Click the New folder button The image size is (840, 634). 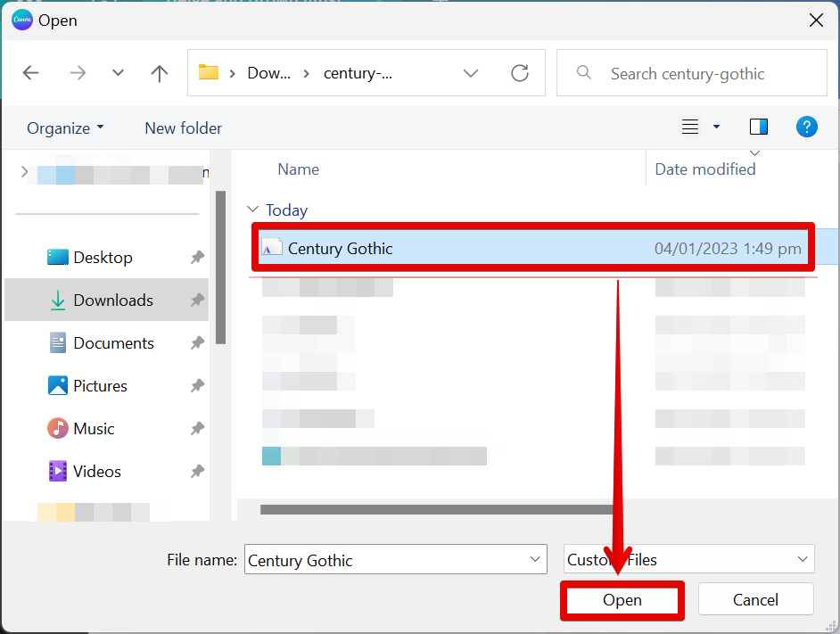[183, 128]
